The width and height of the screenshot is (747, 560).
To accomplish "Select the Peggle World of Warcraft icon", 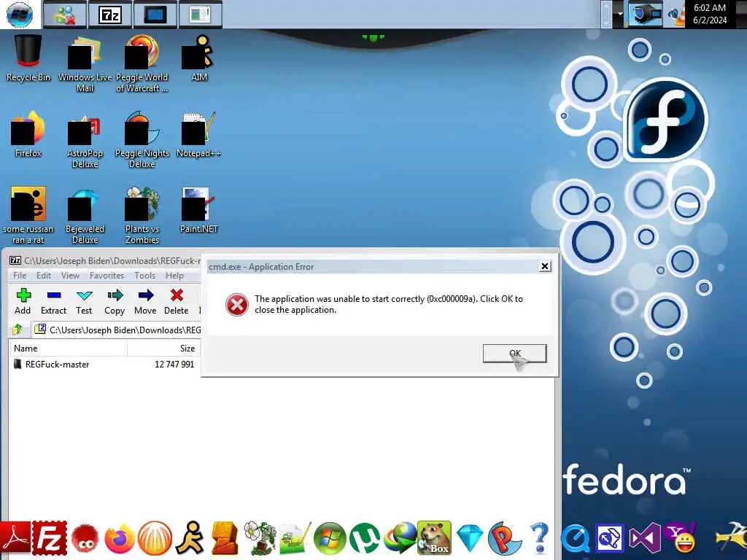I will [x=142, y=63].
